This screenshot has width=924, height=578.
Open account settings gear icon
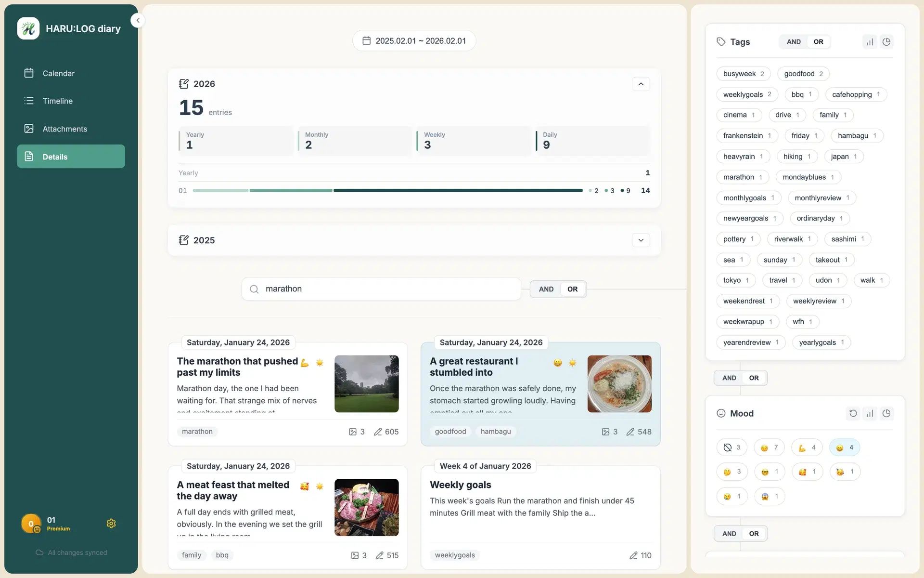pyautogui.click(x=111, y=524)
